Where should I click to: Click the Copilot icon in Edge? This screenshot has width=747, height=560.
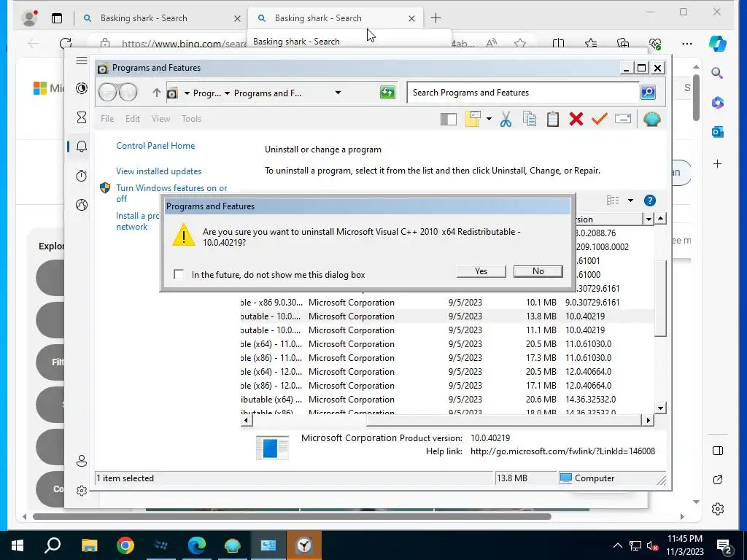click(x=717, y=43)
